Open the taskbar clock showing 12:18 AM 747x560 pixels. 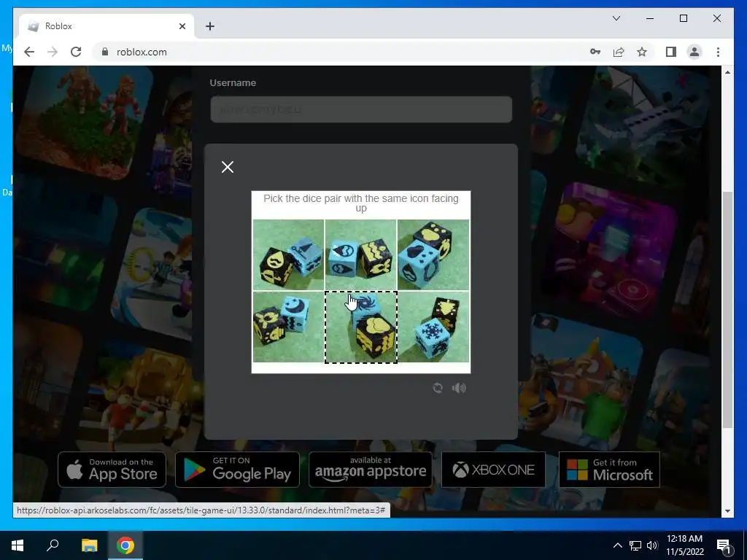pyautogui.click(x=684, y=545)
